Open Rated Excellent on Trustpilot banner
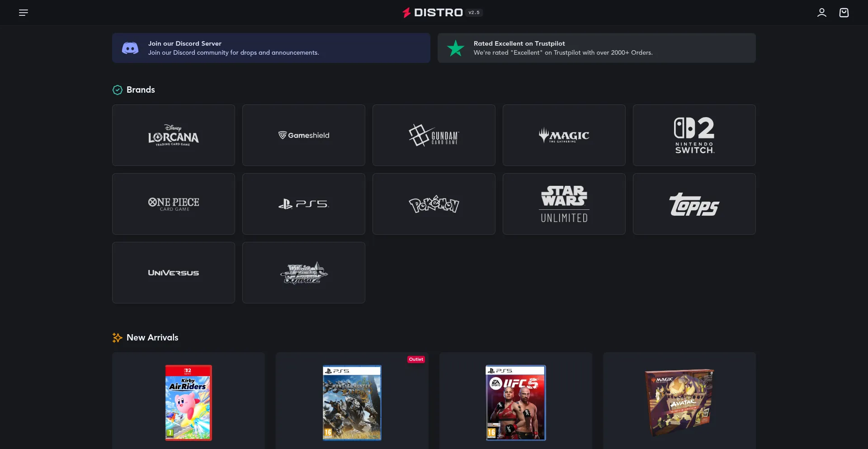Viewport: 868px width, 449px height. (x=597, y=48)
